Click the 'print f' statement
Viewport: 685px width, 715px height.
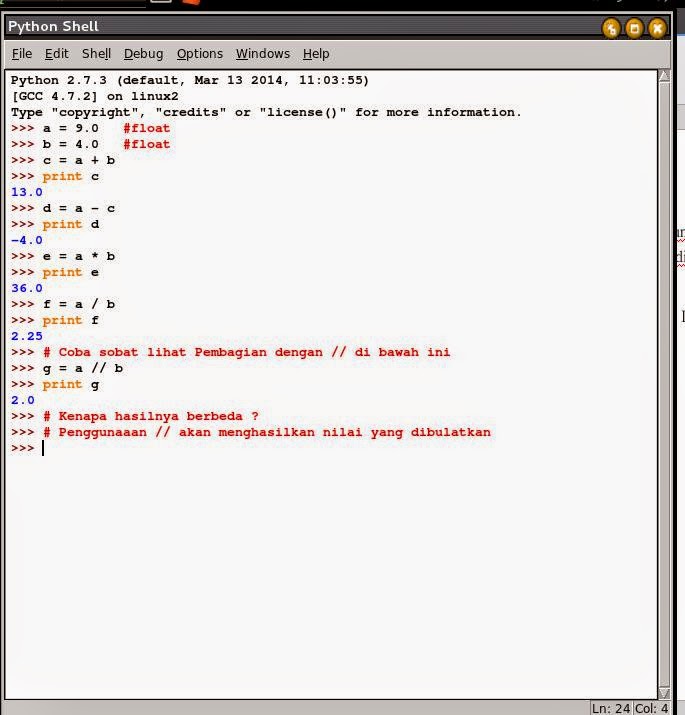coord(71,320)
